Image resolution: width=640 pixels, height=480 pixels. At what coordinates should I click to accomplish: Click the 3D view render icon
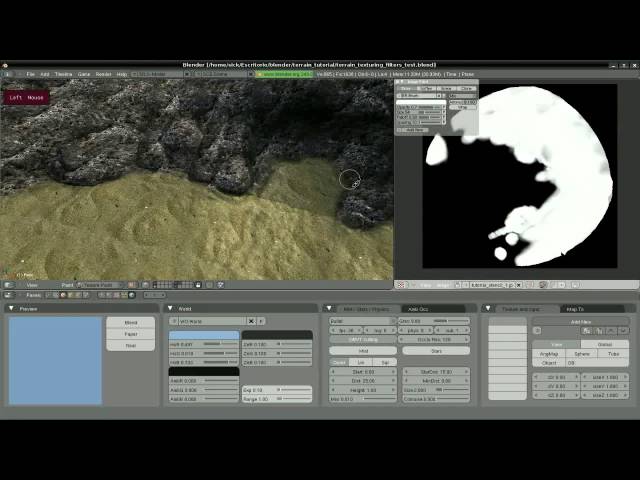click(221, 285)
